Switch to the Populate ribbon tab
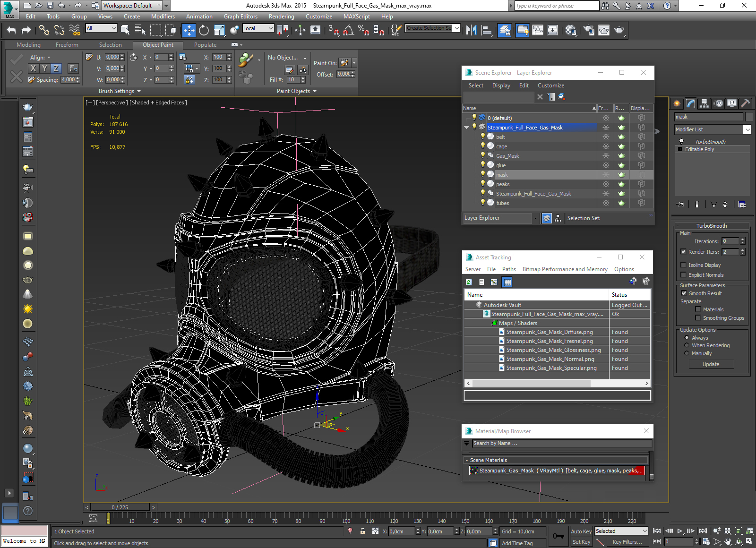This screenshot has width=756, height=548. [205, 45]
